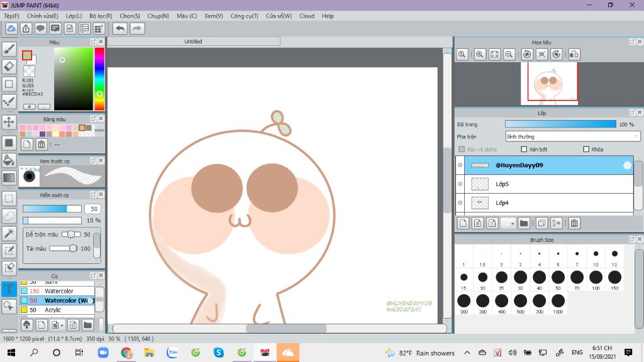The width and height of the screenshot is (644, 362).
Task: Open the Chỉnh sửa(E) menu
Action: (x=42, y=16)
